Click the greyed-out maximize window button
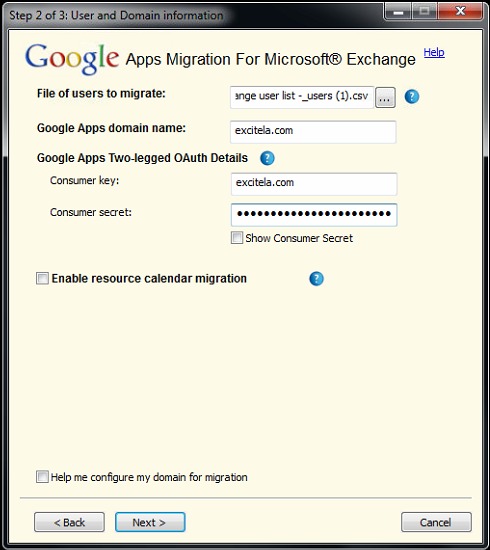This screenshot has width=490, height=550. point(424,11)
